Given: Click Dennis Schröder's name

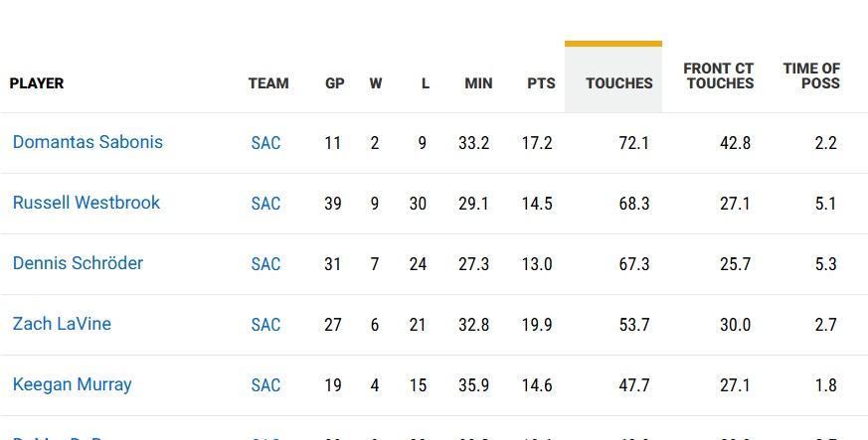Looking at the screenshot, I should coord(78,263).
